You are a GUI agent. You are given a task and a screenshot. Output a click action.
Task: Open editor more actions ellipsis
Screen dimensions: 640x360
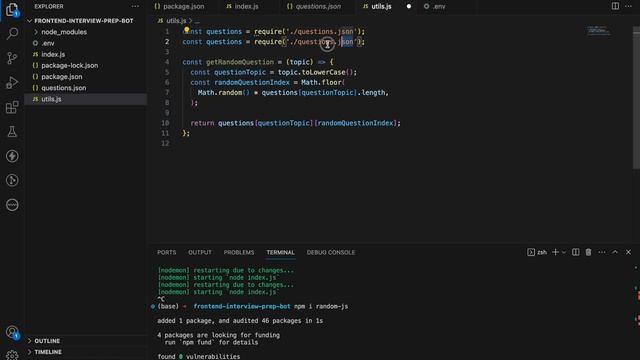[628, 6]
